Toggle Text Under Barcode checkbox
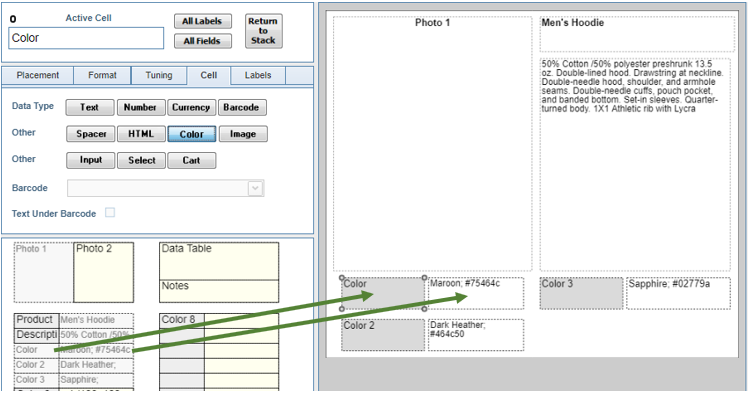Image resolution: width=748 pixels, height=395 pixels. (x=110, y=213)
